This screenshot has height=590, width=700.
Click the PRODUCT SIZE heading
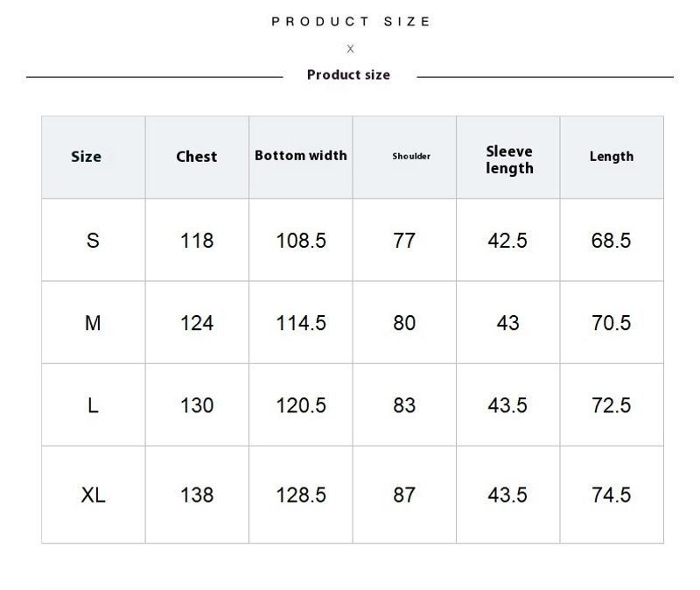click(x=351, y=21)
